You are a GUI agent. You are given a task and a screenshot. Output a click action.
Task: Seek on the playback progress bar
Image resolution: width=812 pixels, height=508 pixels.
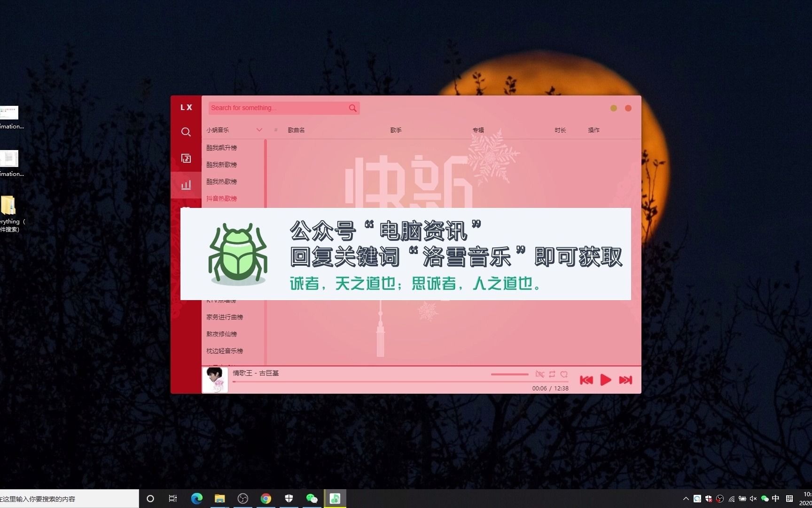click(400, 381)
